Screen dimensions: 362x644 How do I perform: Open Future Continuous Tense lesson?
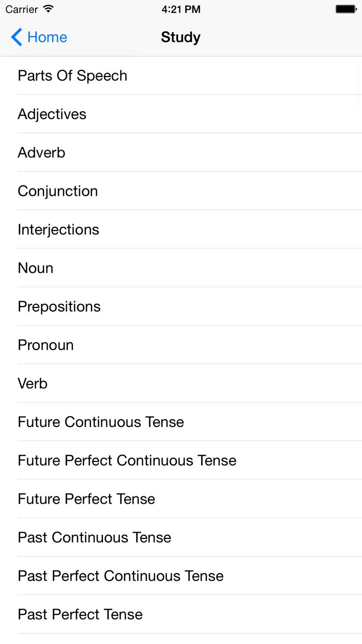point(100,421)
